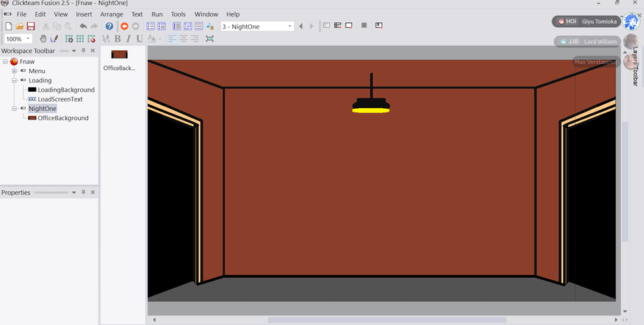
Task: Open Help contents via question mark icon
Action: point(109,26)
